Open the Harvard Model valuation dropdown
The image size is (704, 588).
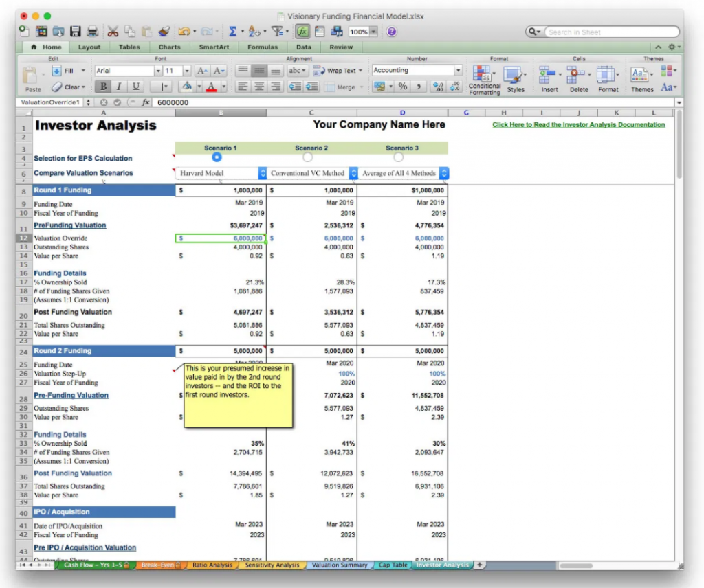263,173
